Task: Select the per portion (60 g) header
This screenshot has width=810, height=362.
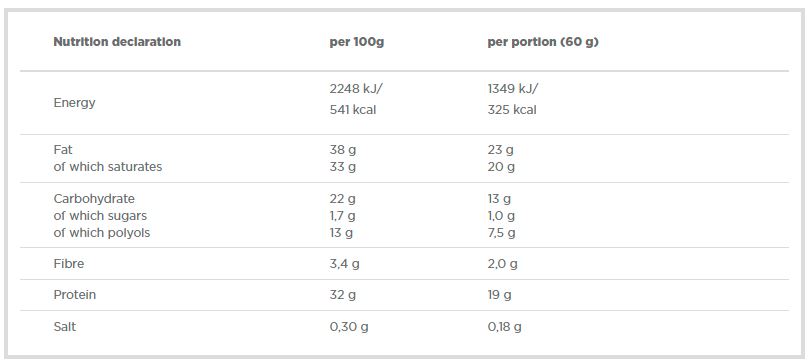Action: [543, 42]
